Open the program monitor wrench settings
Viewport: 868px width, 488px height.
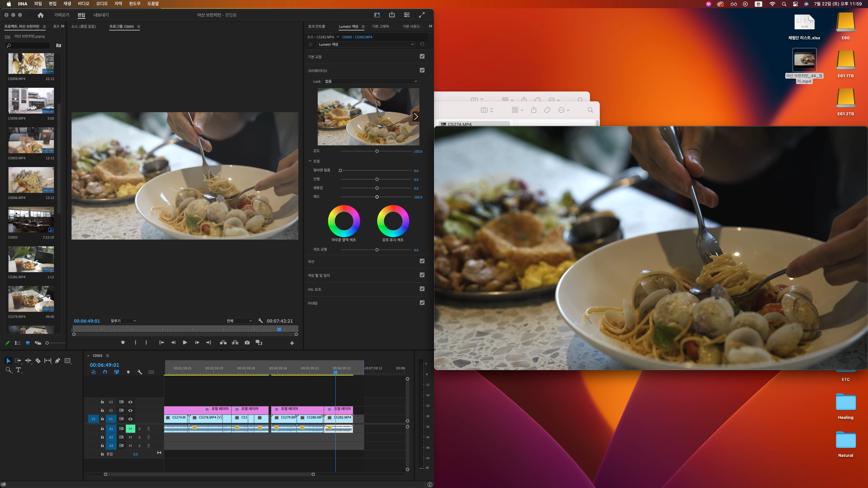click(260, 321)
